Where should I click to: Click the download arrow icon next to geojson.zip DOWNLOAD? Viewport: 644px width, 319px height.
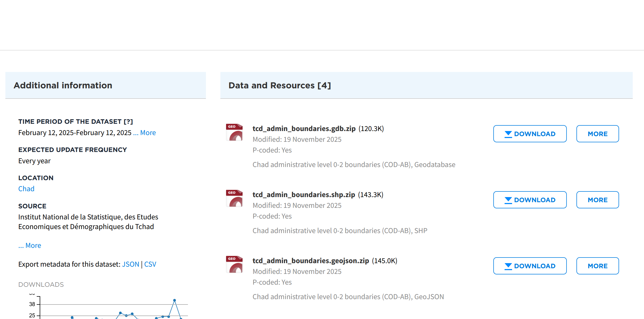(x=508, y=266)
